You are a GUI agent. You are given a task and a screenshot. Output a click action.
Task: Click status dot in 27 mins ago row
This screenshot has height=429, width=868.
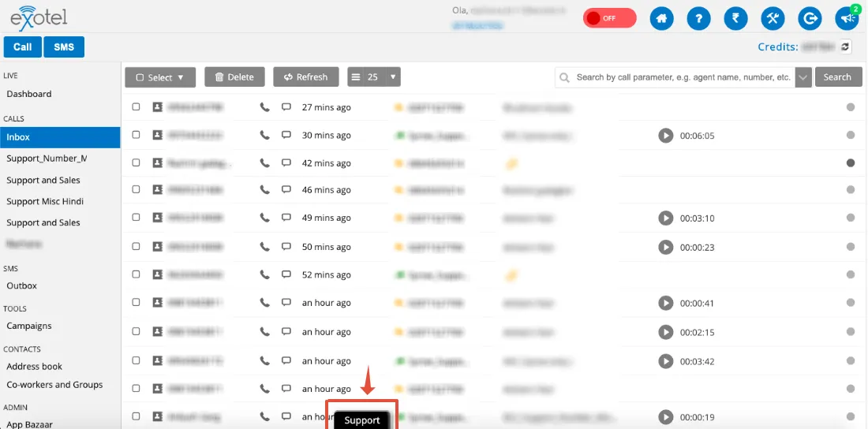pyautogui.click(x=851, y=106)
